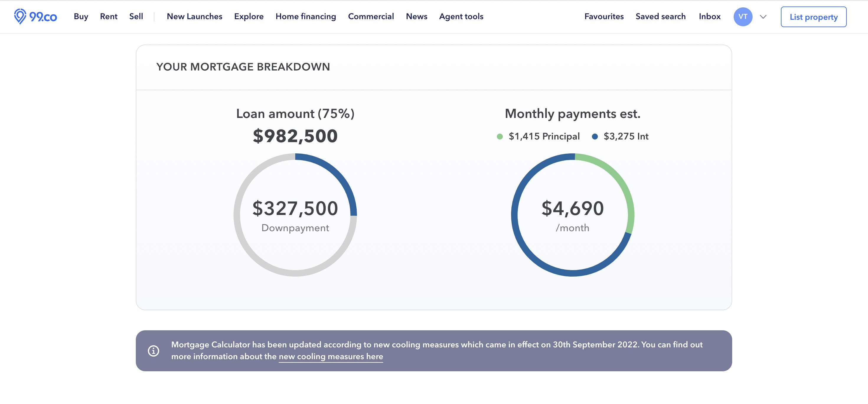Image resolution: width=868 pixels, height=404 pixels.
Task: Open Home financing menu
Action: [x=306, y=17]
